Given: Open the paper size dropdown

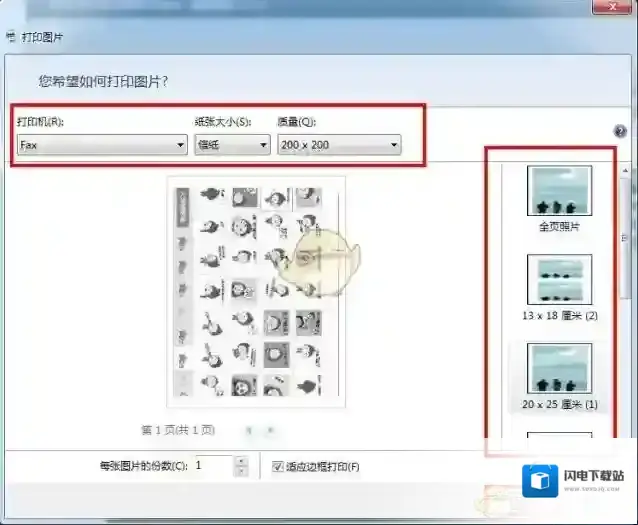Looking at the screenshot, I should [x=232, y=145].
